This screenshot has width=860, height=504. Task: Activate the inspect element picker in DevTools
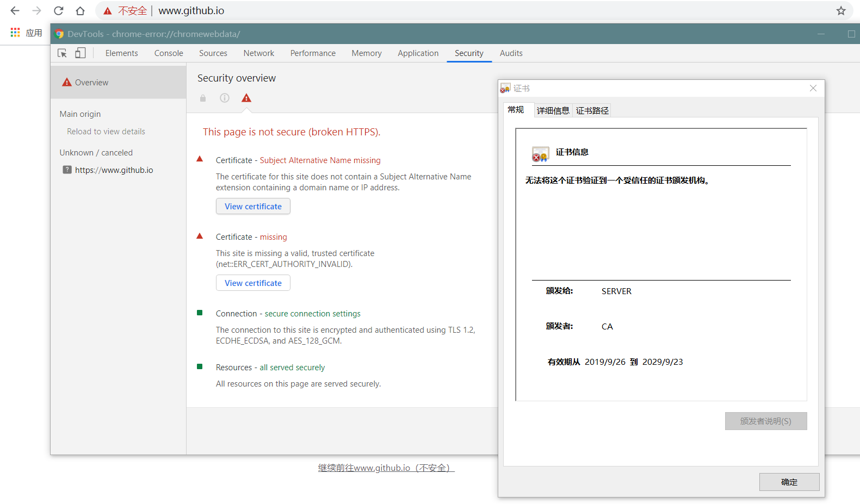point(62,53)
